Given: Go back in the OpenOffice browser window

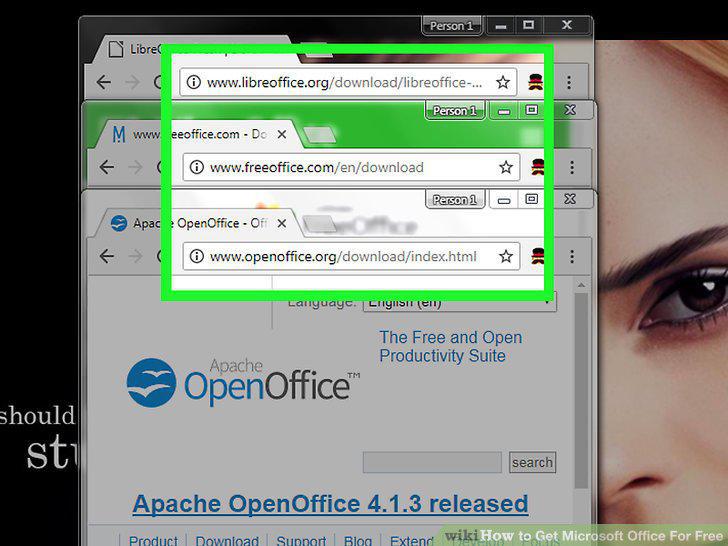Looking at the screenshot, I should tap(107, 256).
